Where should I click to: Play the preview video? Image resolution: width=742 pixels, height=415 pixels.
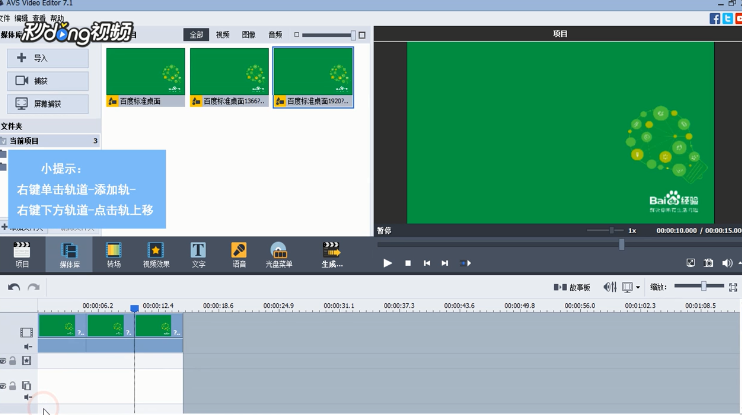pos(388,263)
